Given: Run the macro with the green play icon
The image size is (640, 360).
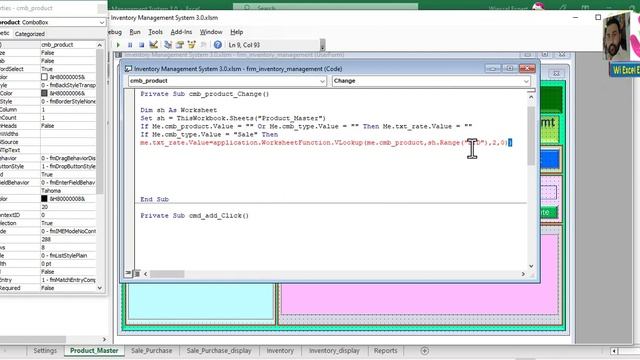Looking at the screenshot, I should 118,45.
